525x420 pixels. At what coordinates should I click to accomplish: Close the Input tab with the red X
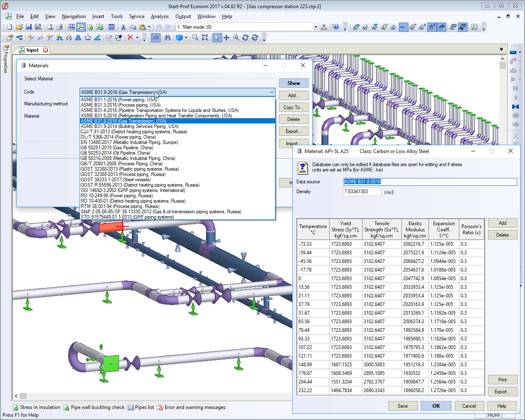pyautogui.click(x=46, y=50)
